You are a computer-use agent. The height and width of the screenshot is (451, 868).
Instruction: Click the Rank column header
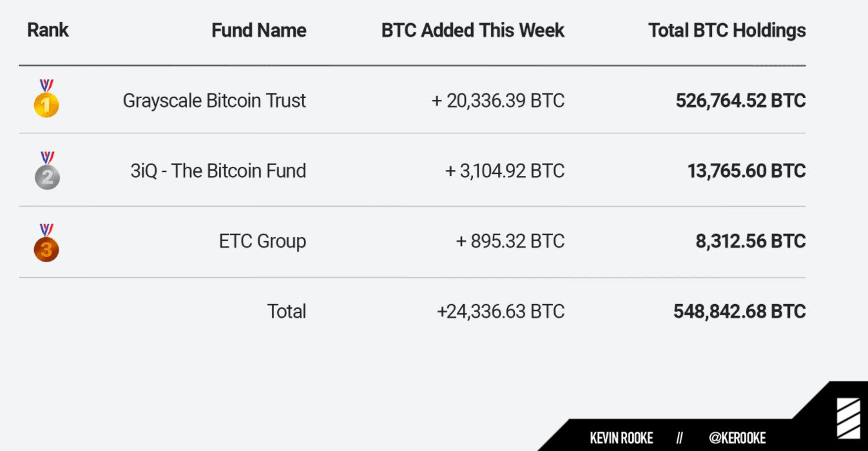pyautogui.click(x=48, y=30)
